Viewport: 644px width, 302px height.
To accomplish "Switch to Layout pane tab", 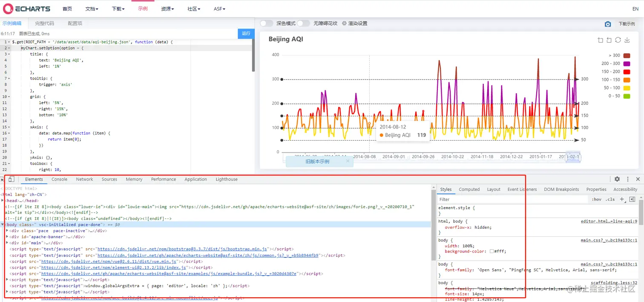I will tap(494, 190).
